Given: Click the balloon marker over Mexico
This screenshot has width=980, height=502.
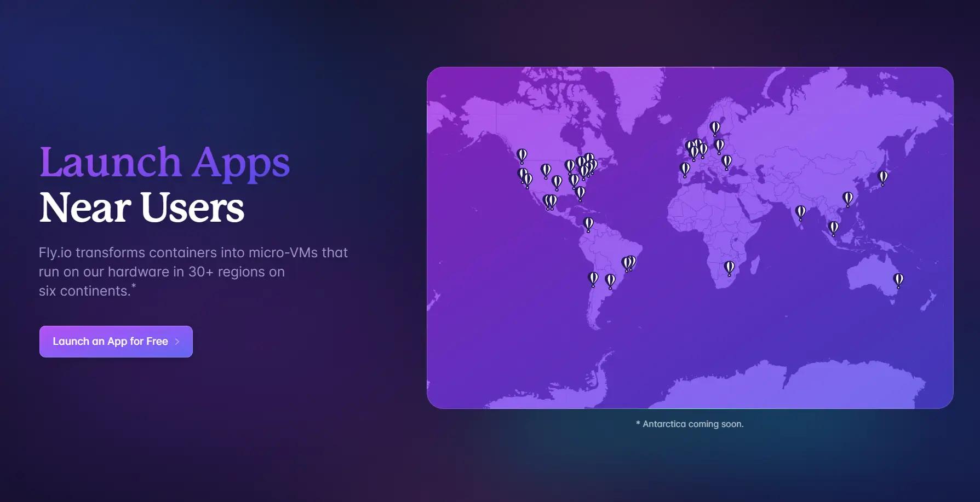Looking at the screenshot, I should [550, 201].
